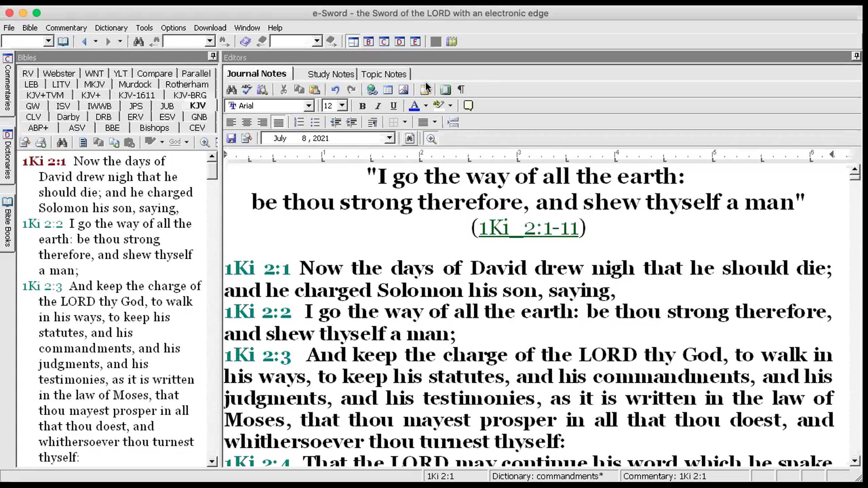
Task: Click the undo arrow in editor toolbar
Action: point(335,89)
